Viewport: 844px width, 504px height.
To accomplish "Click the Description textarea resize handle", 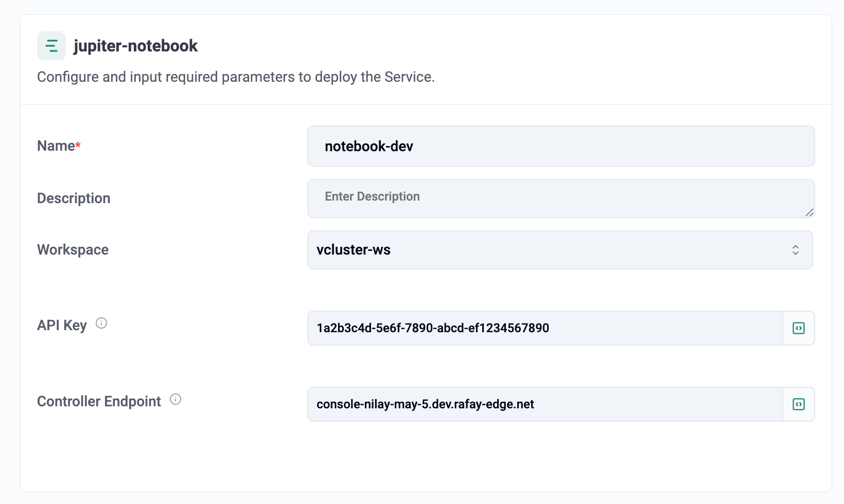I will (x=809, y=212).
